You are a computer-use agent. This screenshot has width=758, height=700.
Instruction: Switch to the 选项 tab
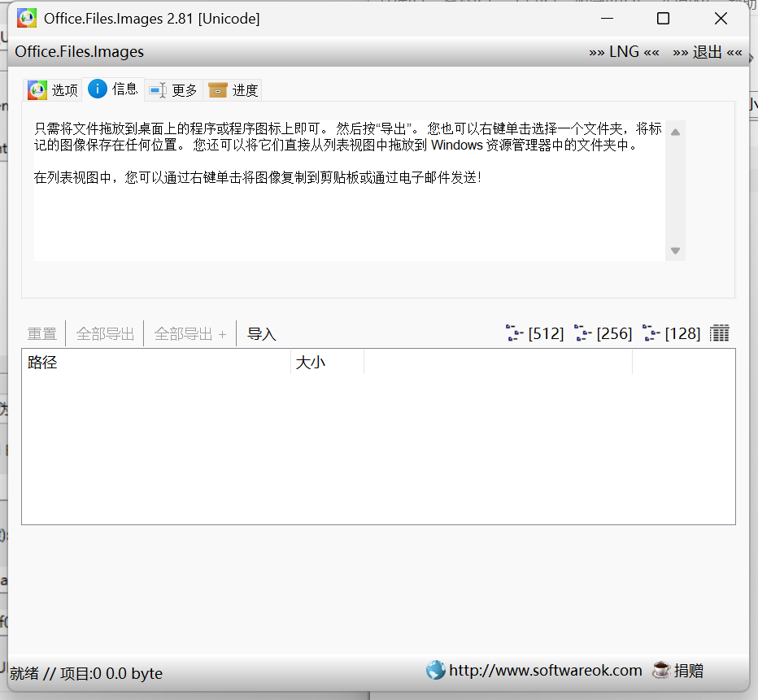pyautogui.click(x=52, y=89)
